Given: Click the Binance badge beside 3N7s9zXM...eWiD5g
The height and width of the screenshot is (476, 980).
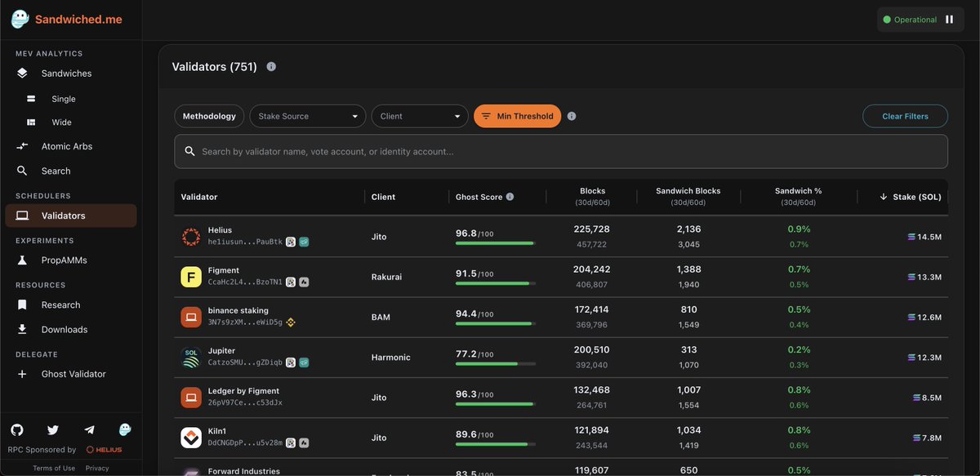Looking at the screenshot, I should tap(290, 323).
